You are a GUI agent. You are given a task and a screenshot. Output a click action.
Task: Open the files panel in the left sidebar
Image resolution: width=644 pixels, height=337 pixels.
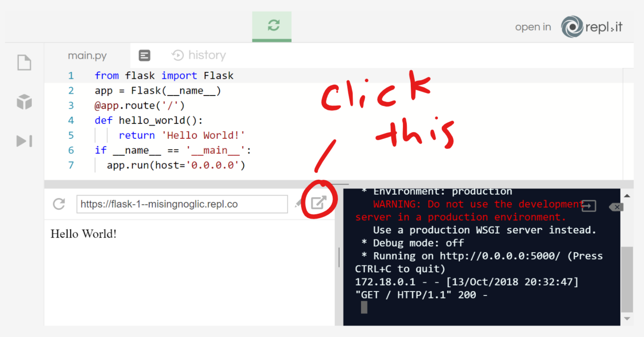[24, 62]
